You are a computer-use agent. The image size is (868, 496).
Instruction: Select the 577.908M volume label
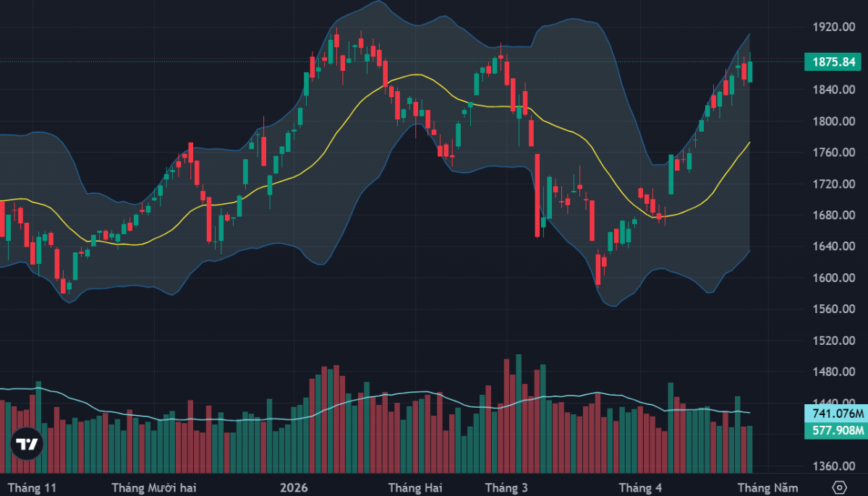[835, 431]
